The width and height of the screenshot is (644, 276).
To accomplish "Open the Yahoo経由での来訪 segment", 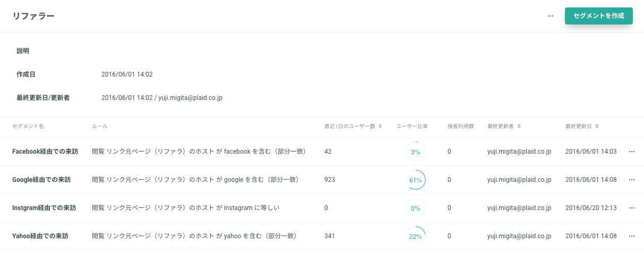I will coord(40,236).
